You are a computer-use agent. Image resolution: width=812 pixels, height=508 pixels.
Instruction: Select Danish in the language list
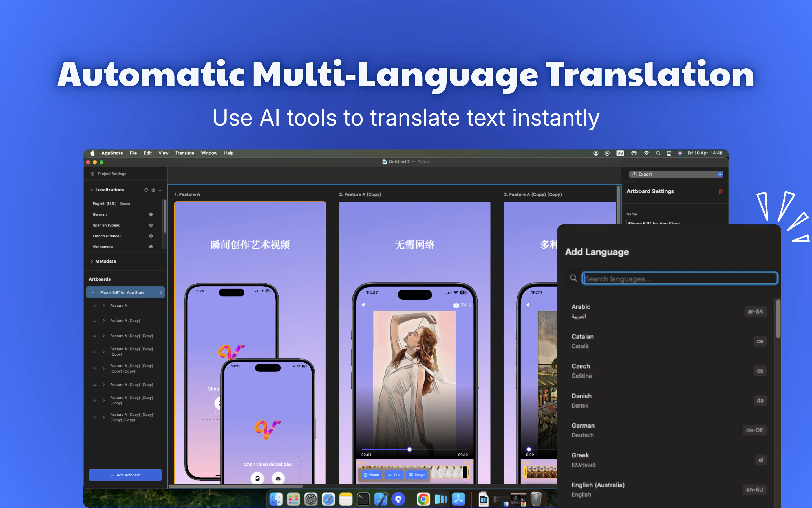pyautogui.click(x=669, y=400)
